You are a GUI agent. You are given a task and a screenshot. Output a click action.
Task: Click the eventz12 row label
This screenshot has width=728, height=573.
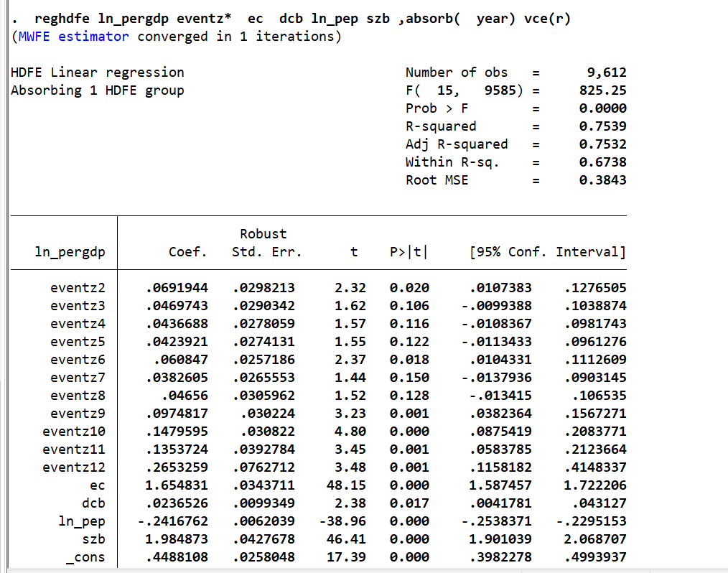pos(74,467)
